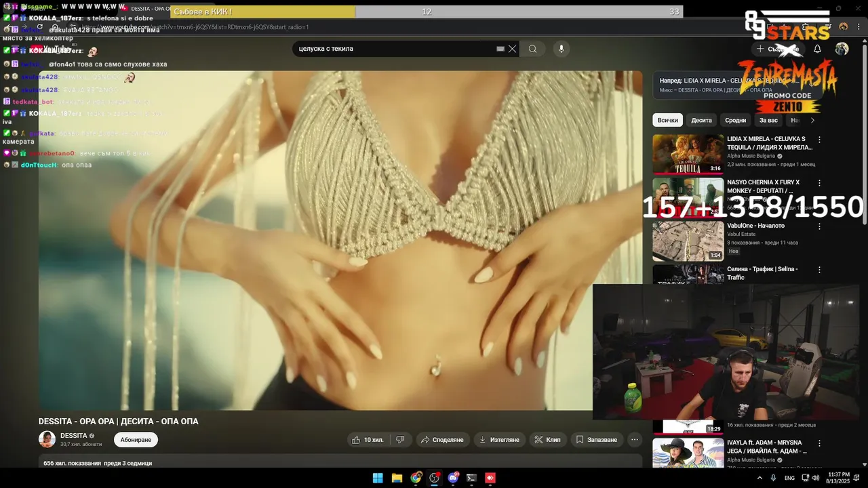Click the scrollbar down arrow

coord(864,463)
